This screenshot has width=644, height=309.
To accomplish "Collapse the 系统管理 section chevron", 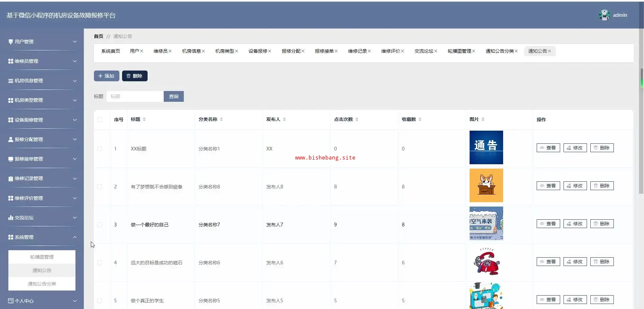I will pos(75,237).
